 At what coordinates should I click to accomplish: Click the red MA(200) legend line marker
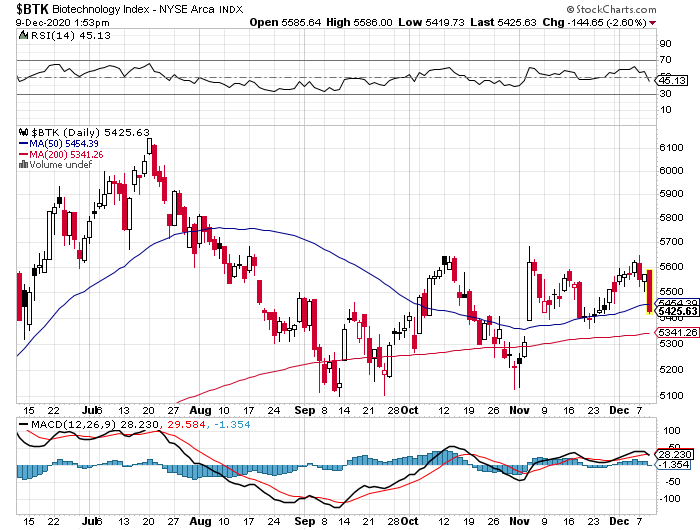coord(23,154)
